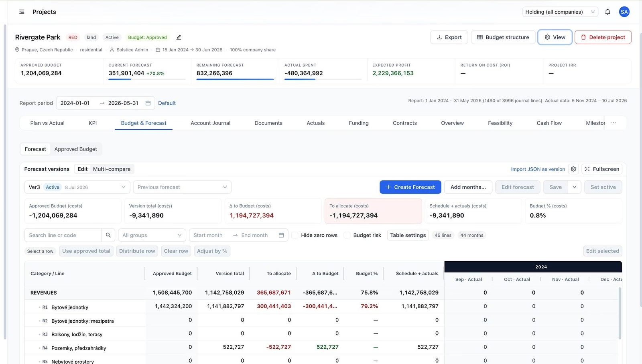This screenshot has height=364, width=642.
Task: Open the sidebar menu toggle icon
Action: coord(22,12)
